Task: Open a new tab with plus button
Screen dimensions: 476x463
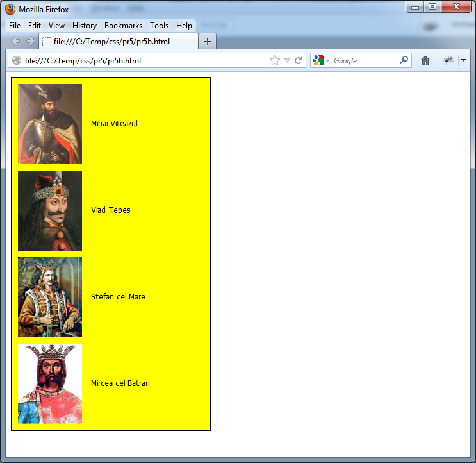Action: pyautogui.click(x=208, y=42)
